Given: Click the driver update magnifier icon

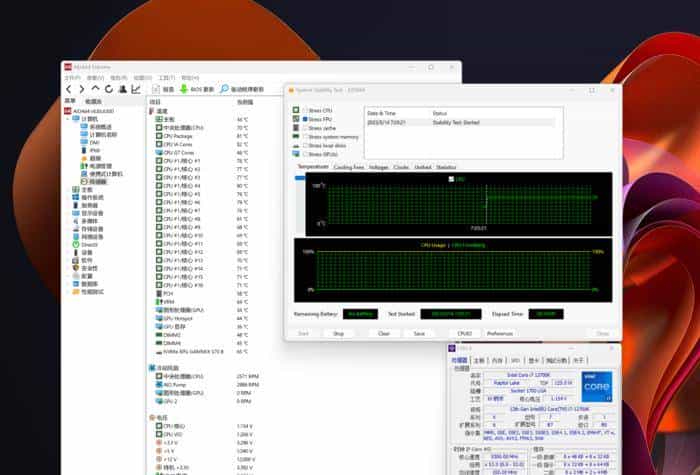Looking at the screenshot, I should (224, 89).
